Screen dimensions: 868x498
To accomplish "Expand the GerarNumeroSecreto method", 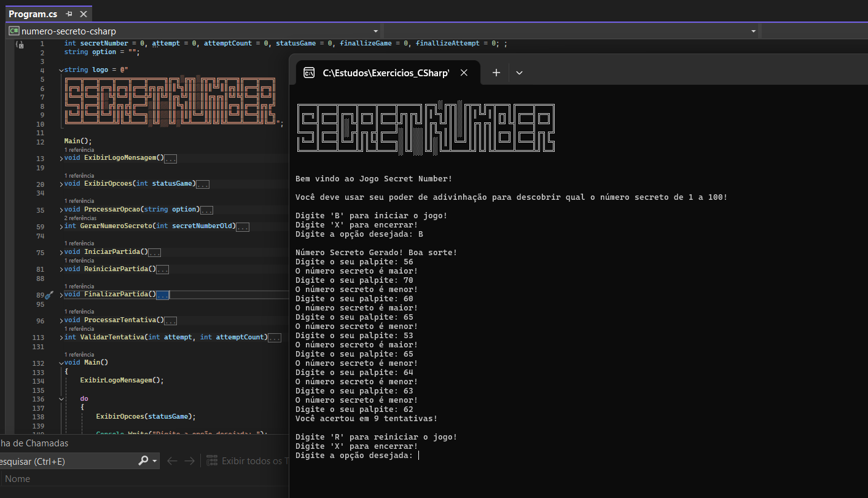I will pyautogui.click(x=61, y=226).
